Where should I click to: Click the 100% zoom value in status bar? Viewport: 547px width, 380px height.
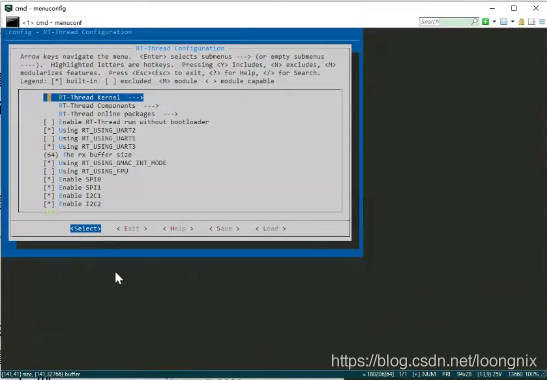click(532, 374)
